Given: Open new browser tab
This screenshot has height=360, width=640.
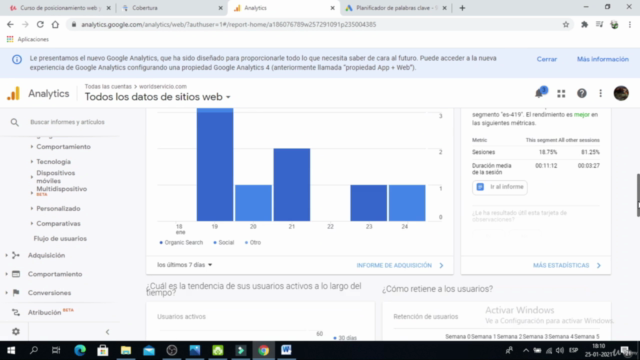Looking at the screenshot, I should click(462, 8).
